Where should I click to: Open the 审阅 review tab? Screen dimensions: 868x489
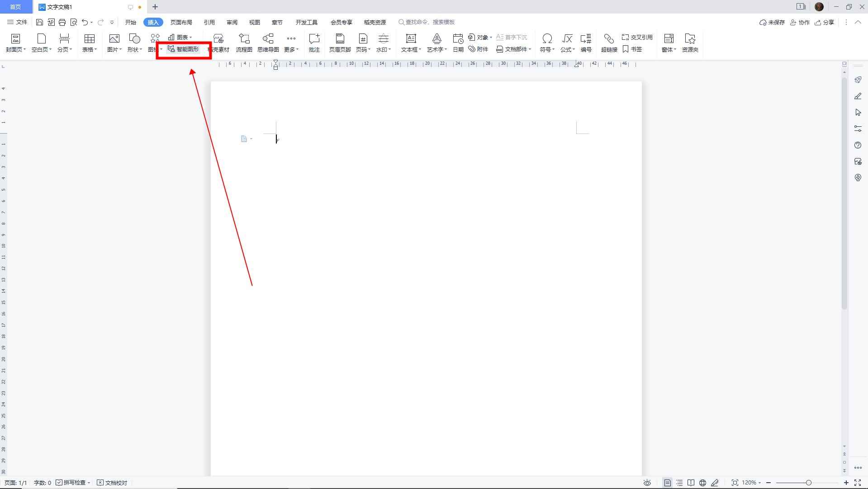tap(232, 22)
